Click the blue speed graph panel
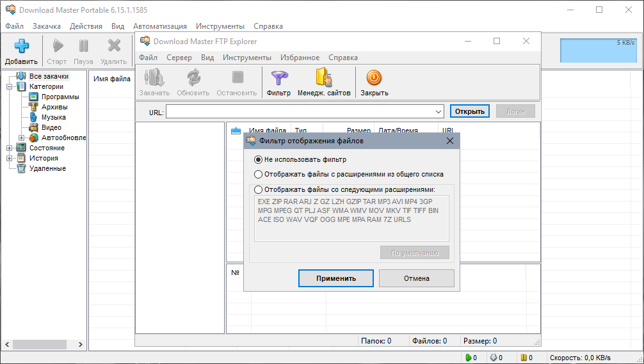 pyautogui.click(x=599, y=51)
